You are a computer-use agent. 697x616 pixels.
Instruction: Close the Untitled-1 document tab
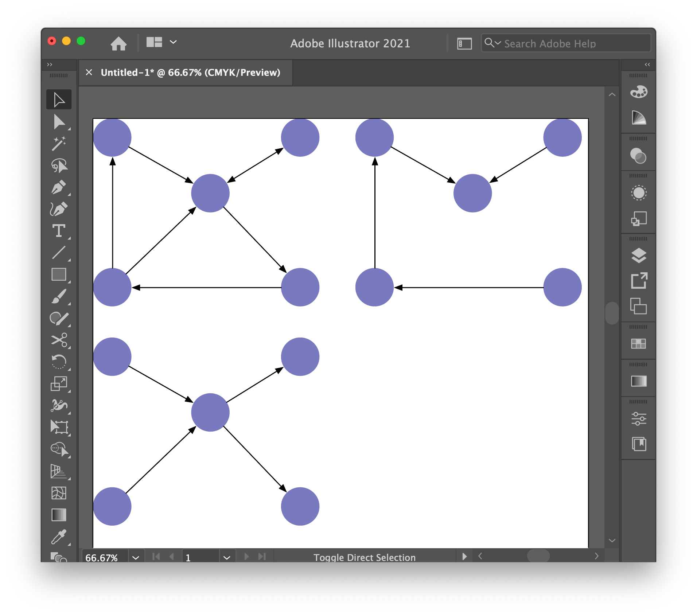[89, 72]
